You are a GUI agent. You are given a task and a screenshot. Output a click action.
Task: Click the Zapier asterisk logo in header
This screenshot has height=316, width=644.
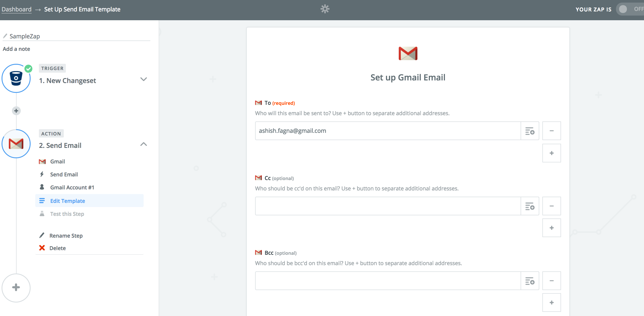tap(325, 9)
